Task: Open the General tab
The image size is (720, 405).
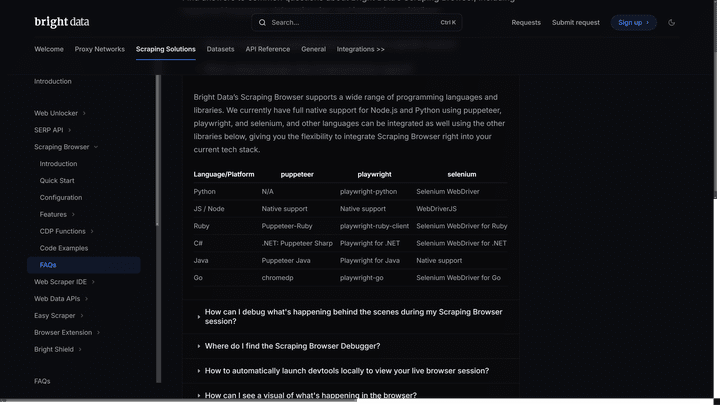Action: pos(314,49)
